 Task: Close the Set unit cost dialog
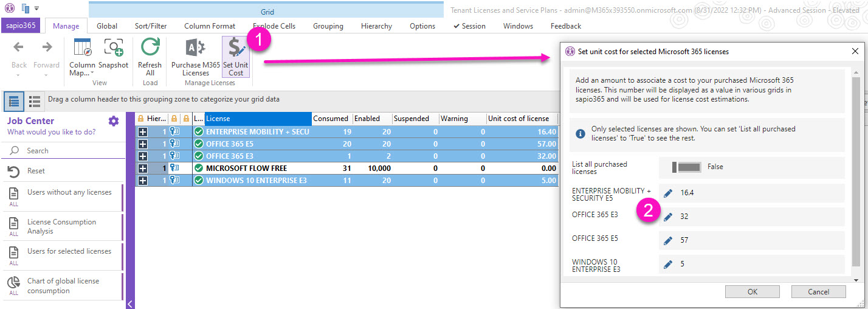pos(855,52)
